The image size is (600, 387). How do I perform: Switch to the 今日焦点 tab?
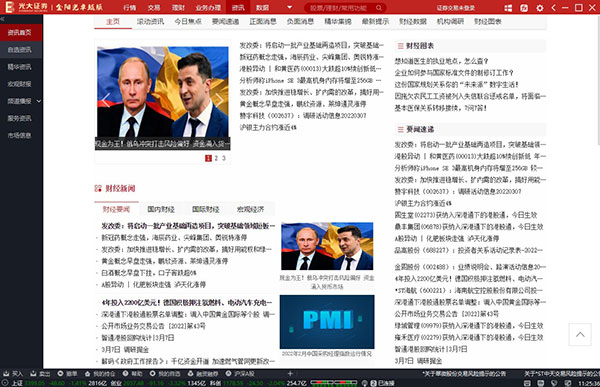(x=188, y=21)
